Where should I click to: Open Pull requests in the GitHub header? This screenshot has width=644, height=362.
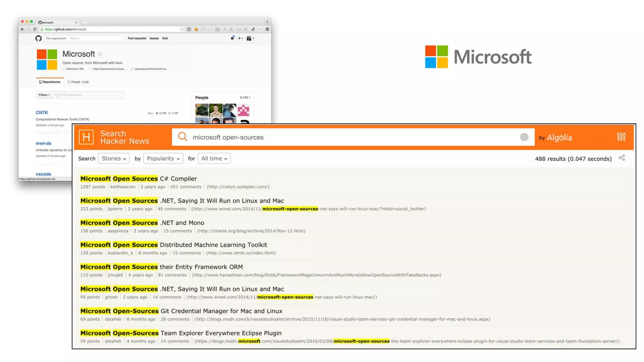click(137, 38)
